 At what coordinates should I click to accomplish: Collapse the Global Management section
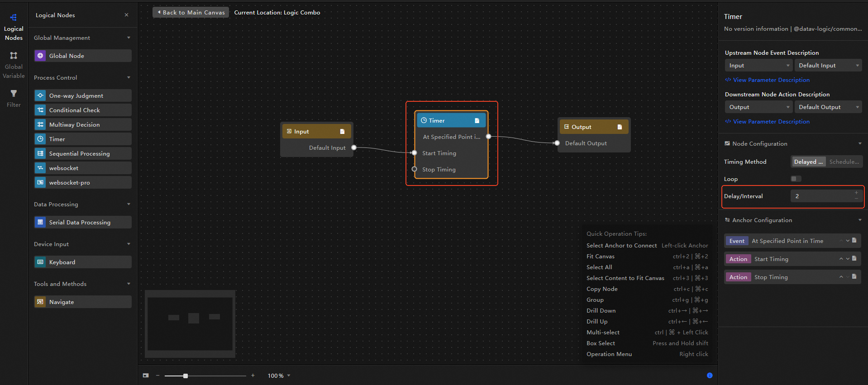click(x=129, y=38)
